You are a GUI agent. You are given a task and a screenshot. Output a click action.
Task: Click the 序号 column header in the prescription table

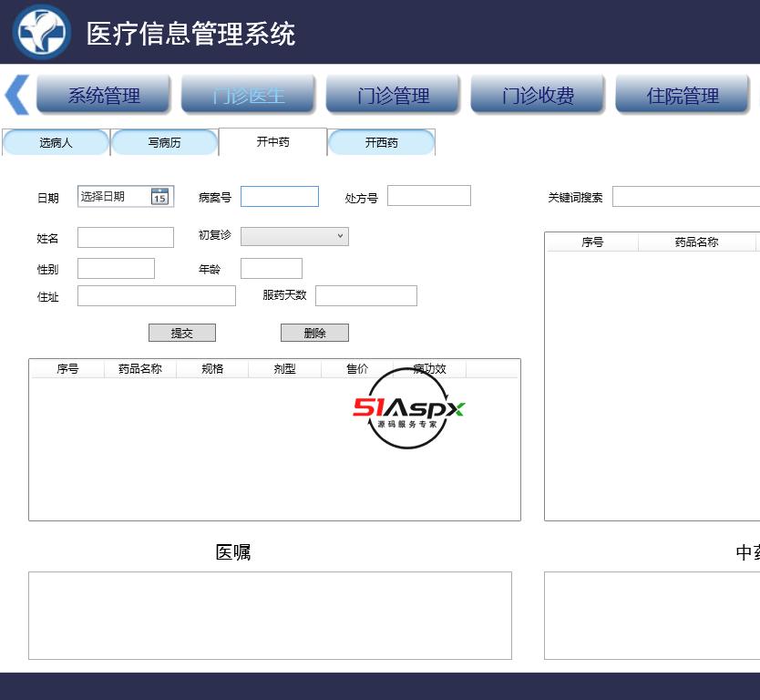(x=67, y=369)
